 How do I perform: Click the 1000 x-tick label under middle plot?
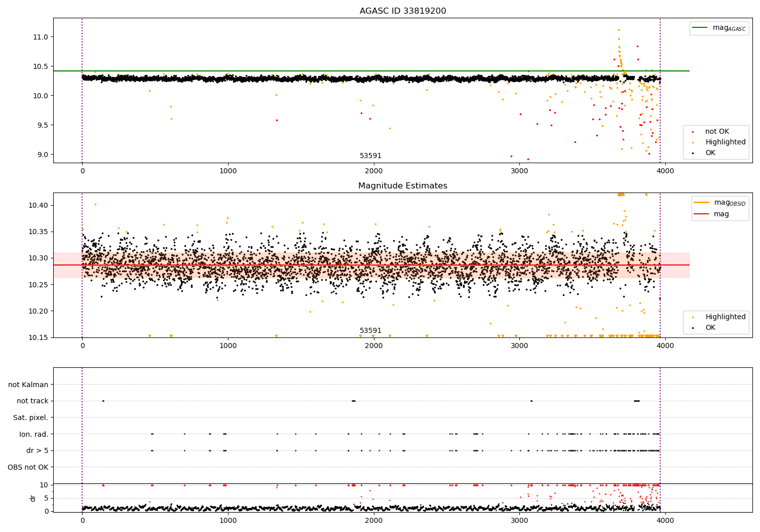[228, 346]
